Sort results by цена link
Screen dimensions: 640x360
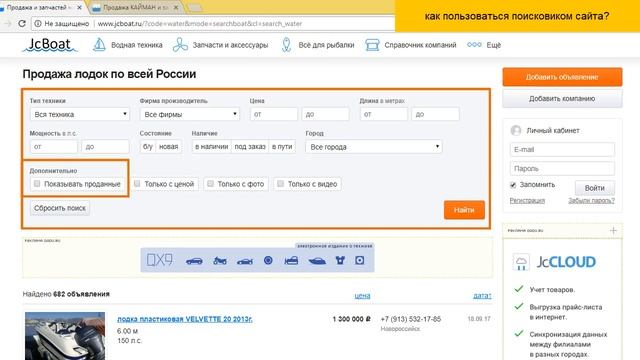[x=362, y=296]
